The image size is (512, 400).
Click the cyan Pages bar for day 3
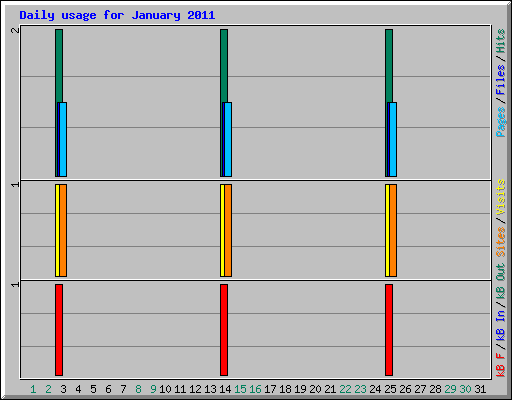click(63, 139)
